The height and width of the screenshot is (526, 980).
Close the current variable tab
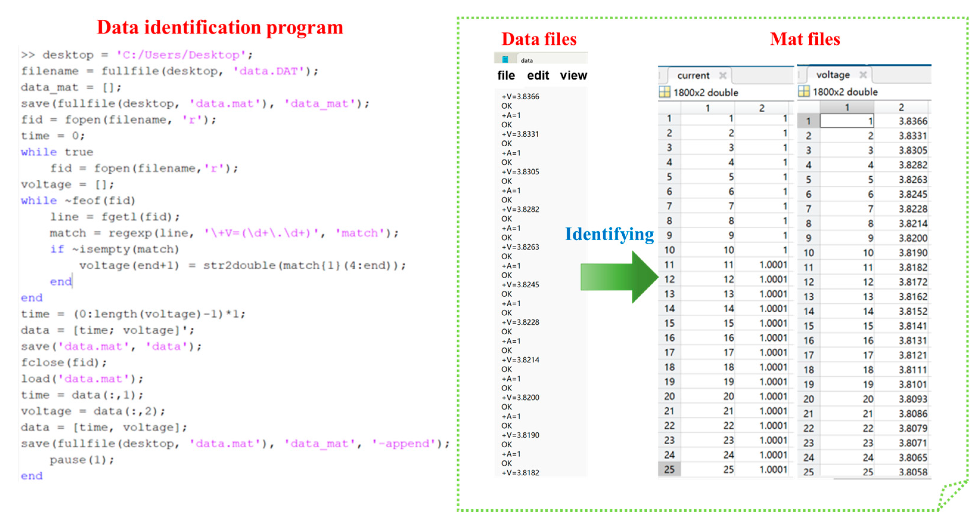723,75
